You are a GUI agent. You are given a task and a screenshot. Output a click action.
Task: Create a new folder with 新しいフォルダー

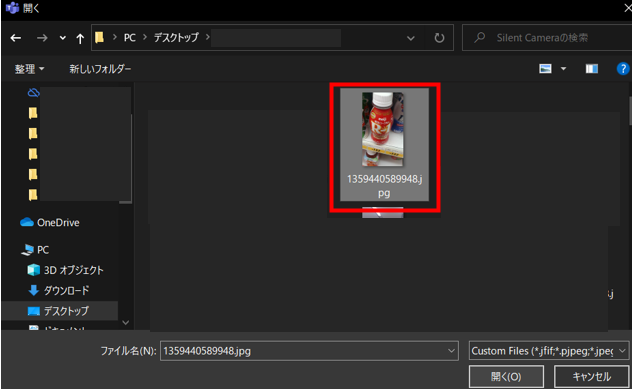click(100, 69)
